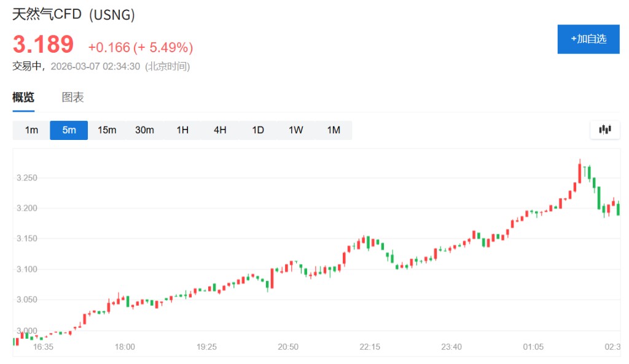Set chart interval to 1D
629x364 pixels.
pos(258,130)
